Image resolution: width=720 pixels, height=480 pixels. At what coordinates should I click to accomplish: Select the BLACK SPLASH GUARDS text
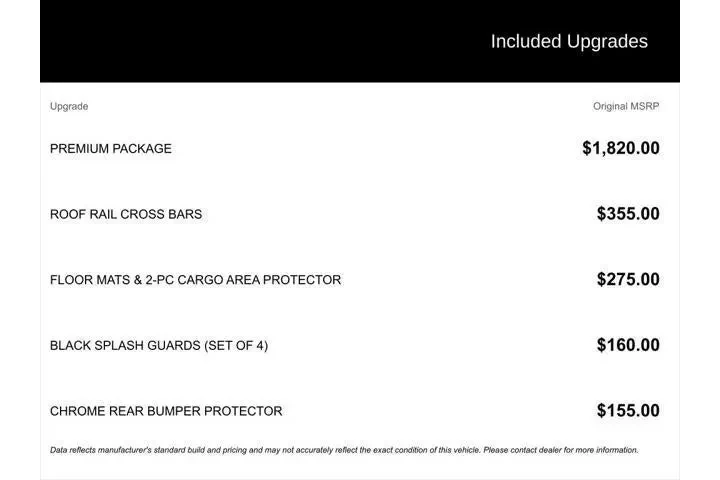[125, 346]
